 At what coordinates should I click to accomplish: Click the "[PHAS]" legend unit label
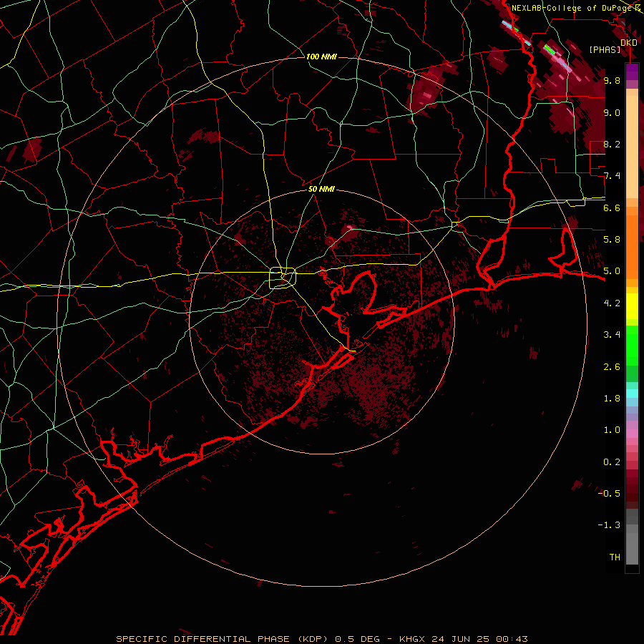click(x=605, y=50)
